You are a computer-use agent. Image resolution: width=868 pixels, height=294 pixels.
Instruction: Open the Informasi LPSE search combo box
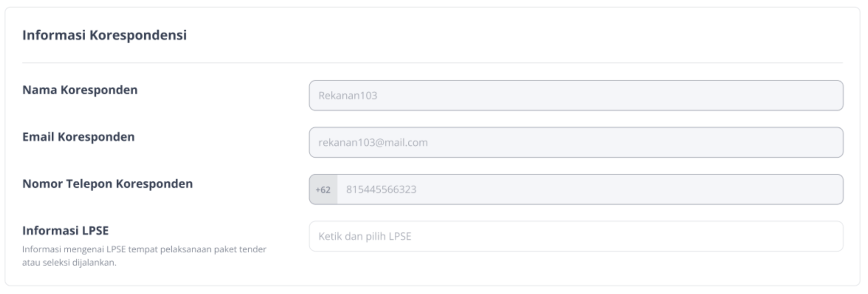[576, 236]
